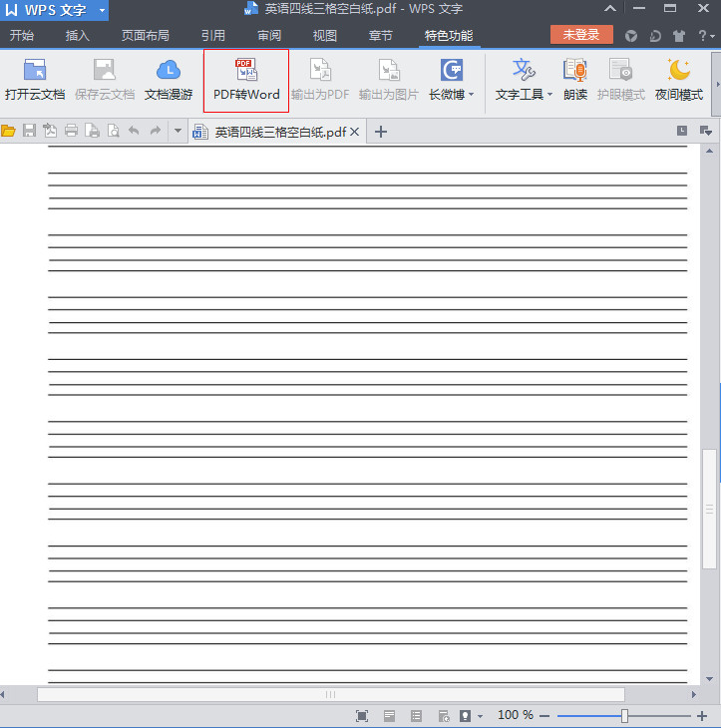The height and width of the screenshot is (728, 721).
Task: Switch to outline view icon
Action: pos(416,716)
